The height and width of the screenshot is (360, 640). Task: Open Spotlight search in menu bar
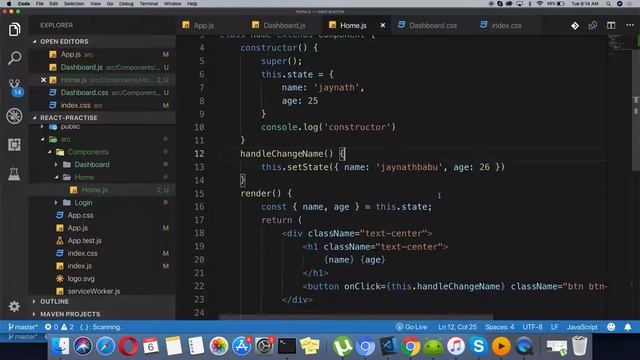click(608, 4)
